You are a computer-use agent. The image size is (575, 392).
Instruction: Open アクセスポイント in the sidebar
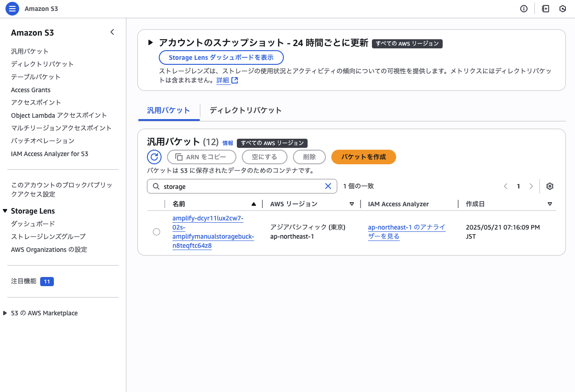pyautogui.click(x=36, y=102)
